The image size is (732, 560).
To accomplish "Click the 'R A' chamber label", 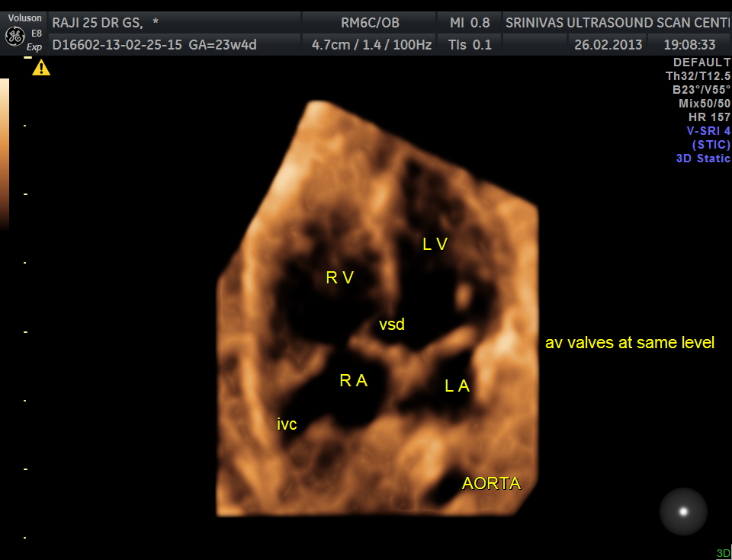I will (353, 381).
